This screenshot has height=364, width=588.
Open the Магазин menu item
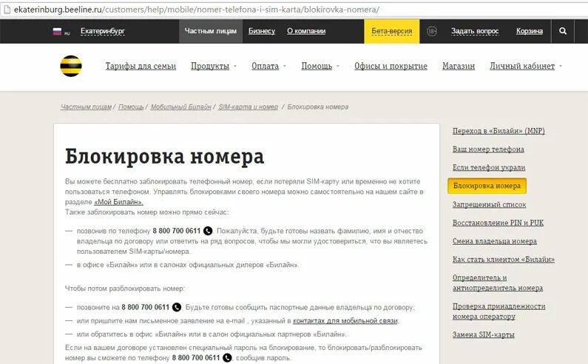coord(459,66)
